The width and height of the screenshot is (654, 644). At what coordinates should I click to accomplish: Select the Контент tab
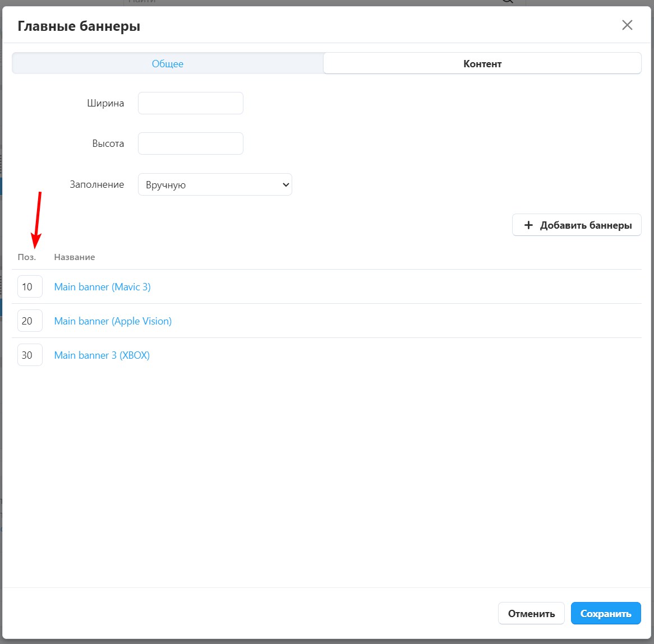(x=482, y=64)
